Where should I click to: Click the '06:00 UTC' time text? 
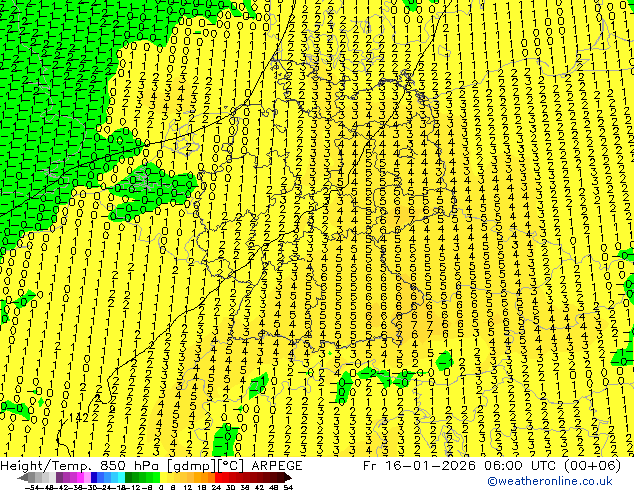pyautogui.click(x=521, y=466)
